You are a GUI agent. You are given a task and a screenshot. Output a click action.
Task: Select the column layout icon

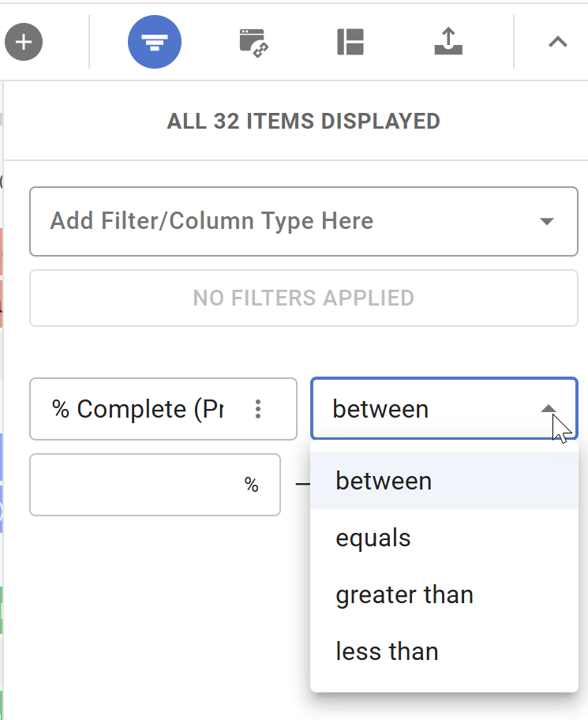pos(350,42)
